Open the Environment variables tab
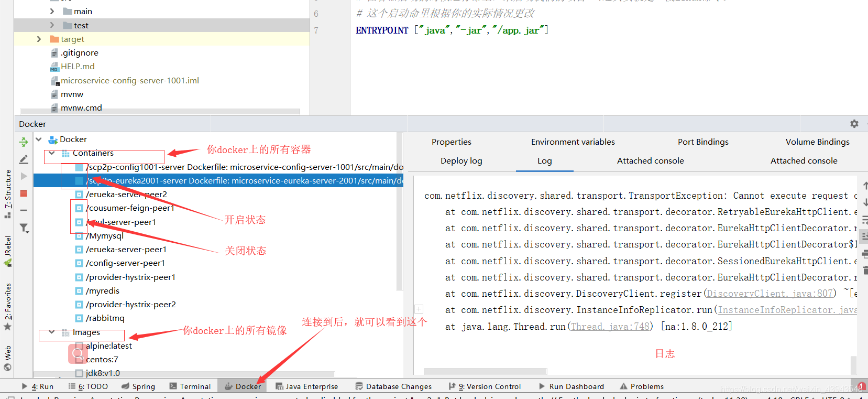The height and width of the screenshot is (399, 868). [573, 142]
